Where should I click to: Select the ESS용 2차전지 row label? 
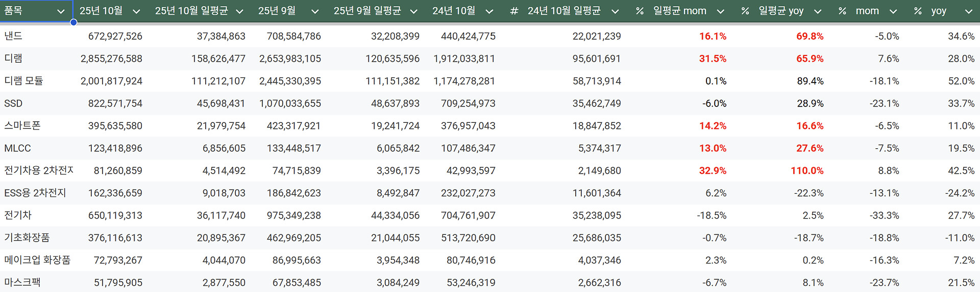35,193
